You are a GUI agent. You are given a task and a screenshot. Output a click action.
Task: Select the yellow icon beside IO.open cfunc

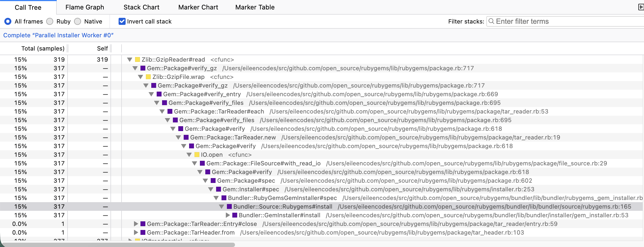click(197, 155)
